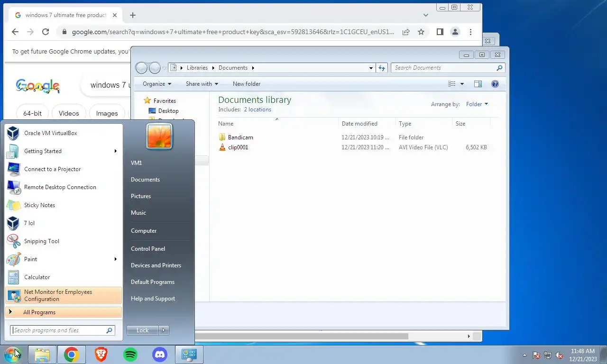Open Spotify from the taskbar
The image size is (607, 364).
point(130,355)
